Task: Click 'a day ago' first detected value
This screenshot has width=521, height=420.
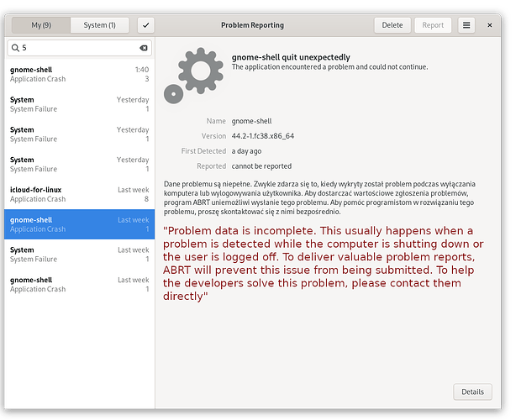Action: coord(246,151)
